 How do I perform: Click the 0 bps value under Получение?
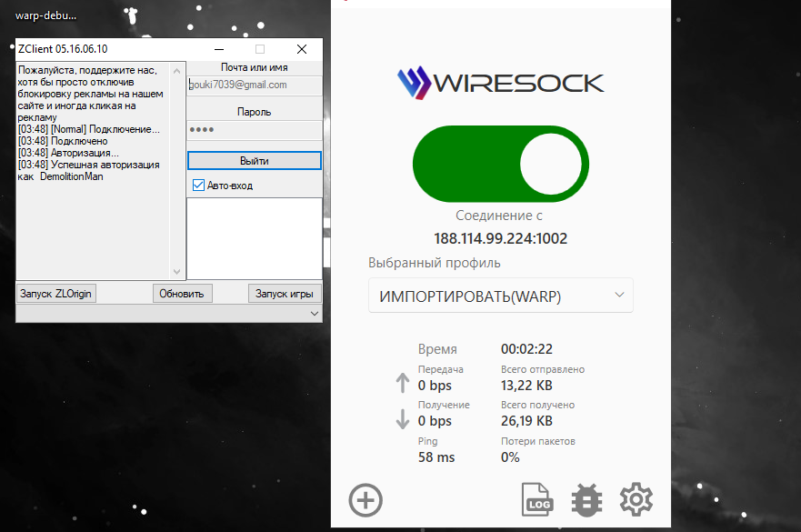435,420
